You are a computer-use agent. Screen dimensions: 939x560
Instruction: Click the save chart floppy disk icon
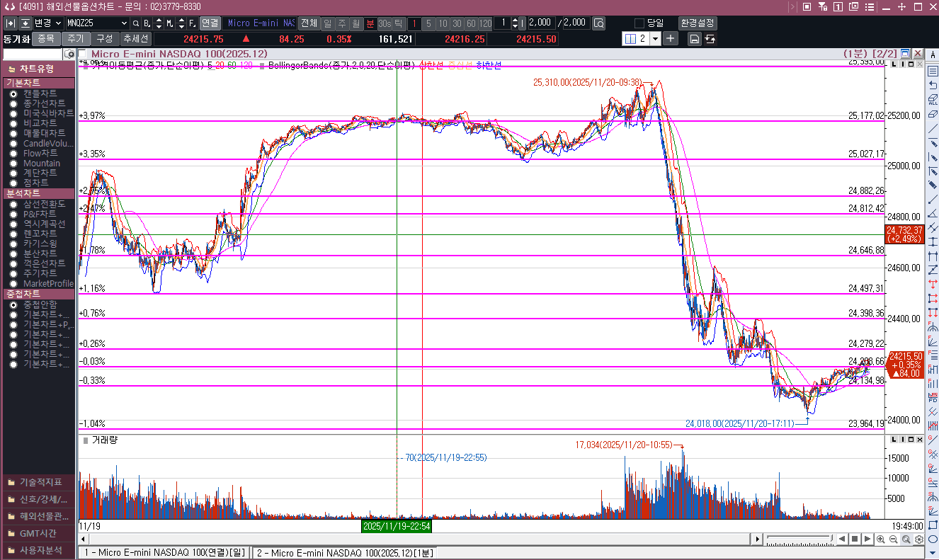tap(694, 39)
